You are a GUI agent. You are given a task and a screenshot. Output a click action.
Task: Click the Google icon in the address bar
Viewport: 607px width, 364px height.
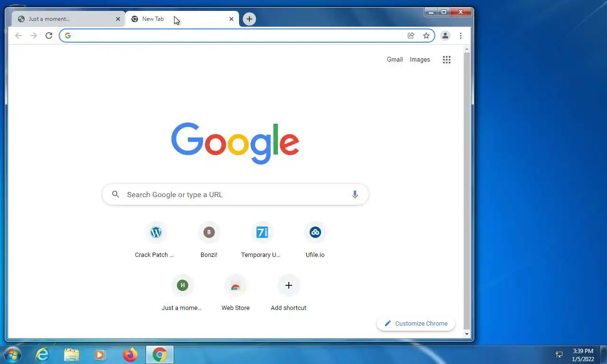68,36
